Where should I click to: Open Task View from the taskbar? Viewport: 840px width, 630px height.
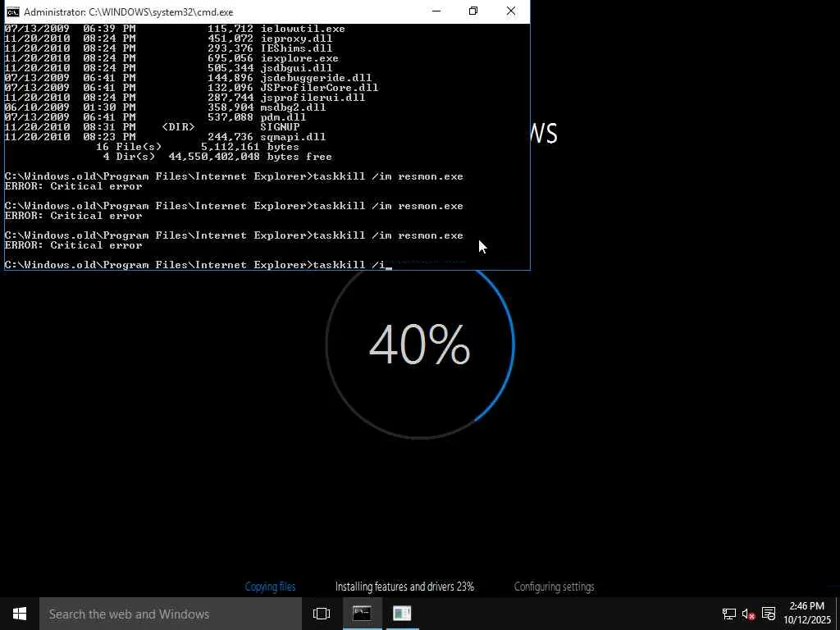(x=322, y=614)
